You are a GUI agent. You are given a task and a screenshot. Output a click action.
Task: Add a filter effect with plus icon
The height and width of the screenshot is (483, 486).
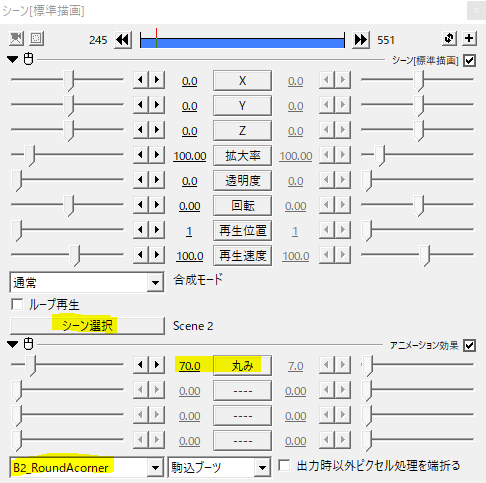(469, 38)
